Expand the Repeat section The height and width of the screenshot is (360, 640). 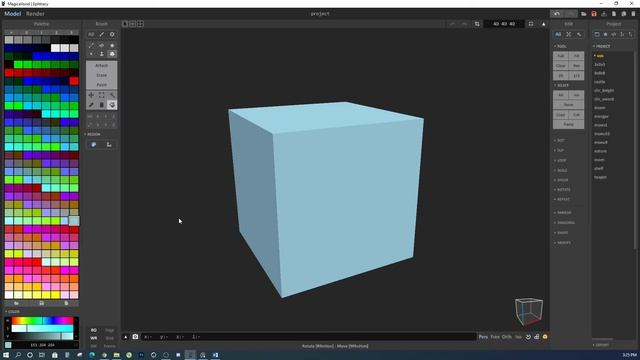pos(562,199)
